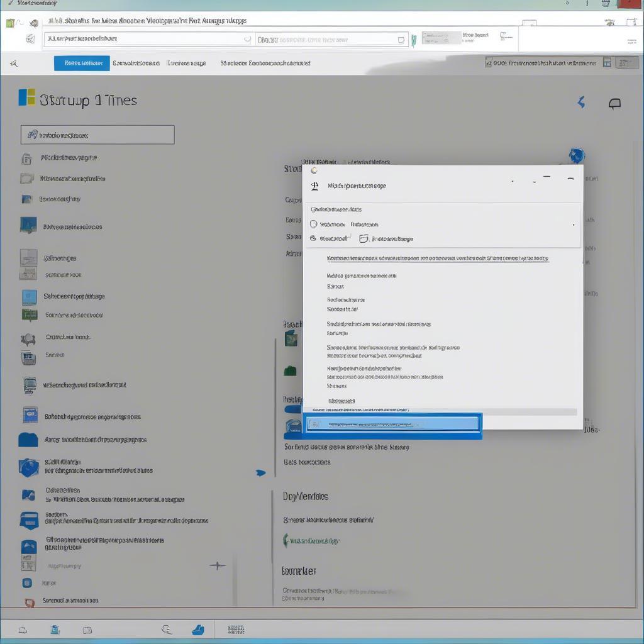Toggle the square checkbox in the dialog options row
Image resolution: width=644 pixels, height=644 pixels.
tap(364, 238)
